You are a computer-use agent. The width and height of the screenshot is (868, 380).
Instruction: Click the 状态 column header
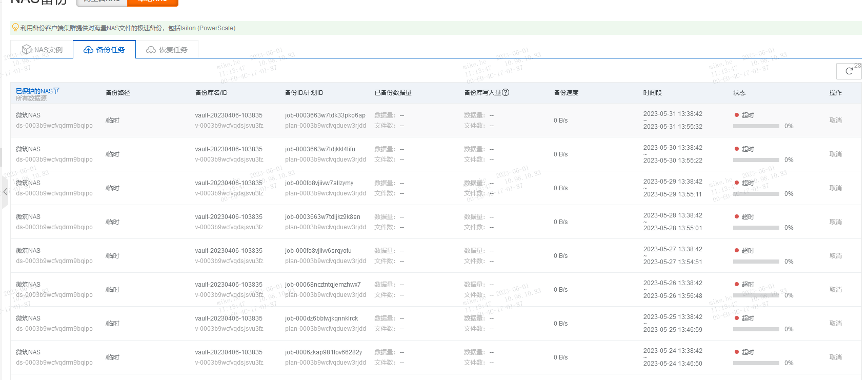(x=739, y=93)
